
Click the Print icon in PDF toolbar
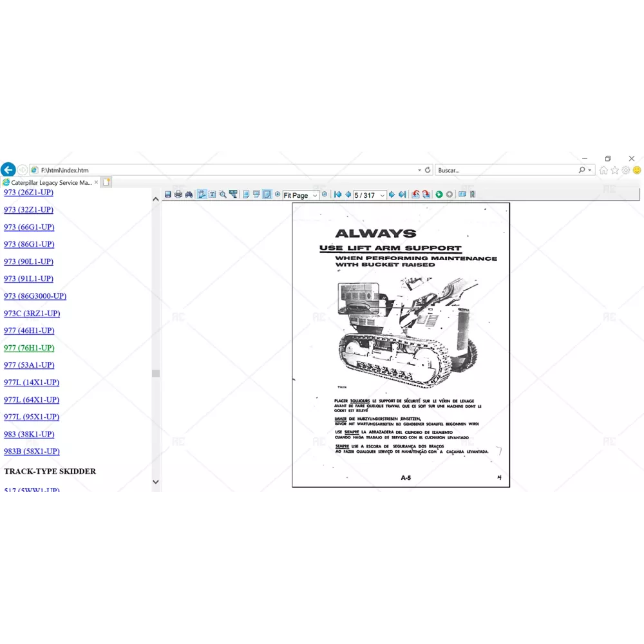(x=178, y=194)
